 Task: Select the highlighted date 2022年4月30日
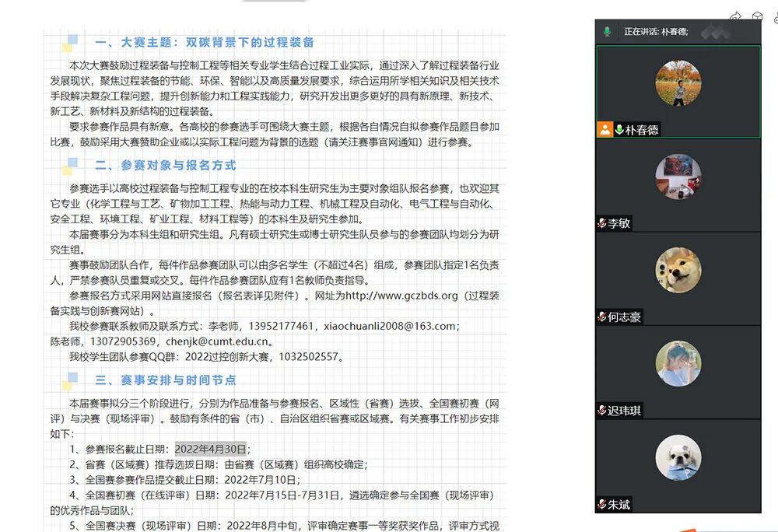213,448
